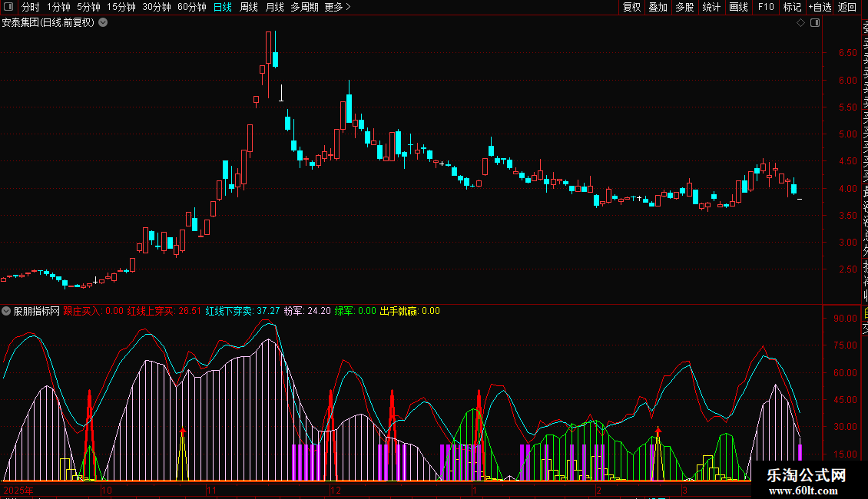Click the month 12 marker on time axis

point(336,490)
